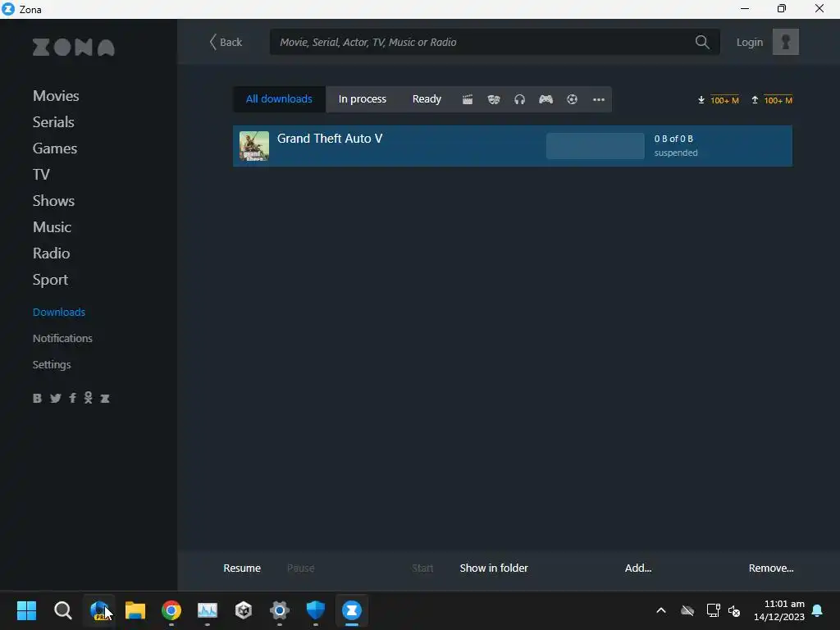Image resolution: width=840 pixels, height=630 pixels.
Task: Click the Grand Theft Auto V thumbnail
Action: click(254, 146)
